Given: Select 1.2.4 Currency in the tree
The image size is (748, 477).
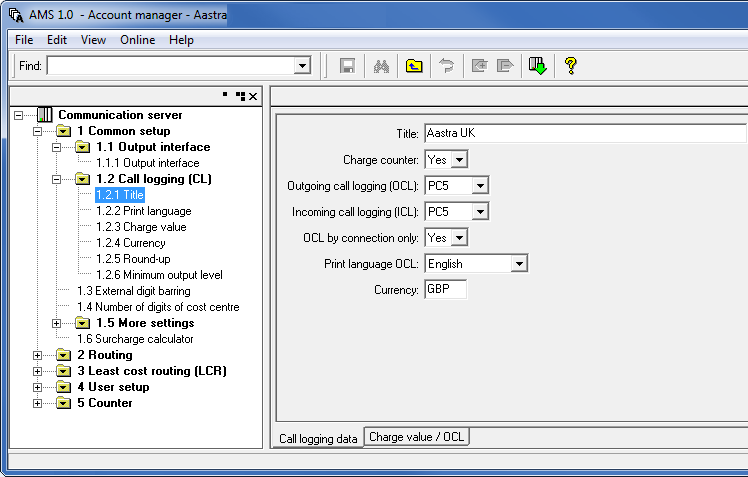Looking at the screenshot, I should pyautogui.click(x=130, y=243).
